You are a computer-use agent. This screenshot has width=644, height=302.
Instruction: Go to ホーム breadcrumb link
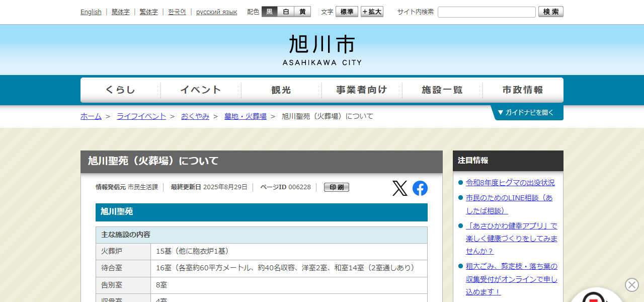pyautogui.click(x=91, y=116)
